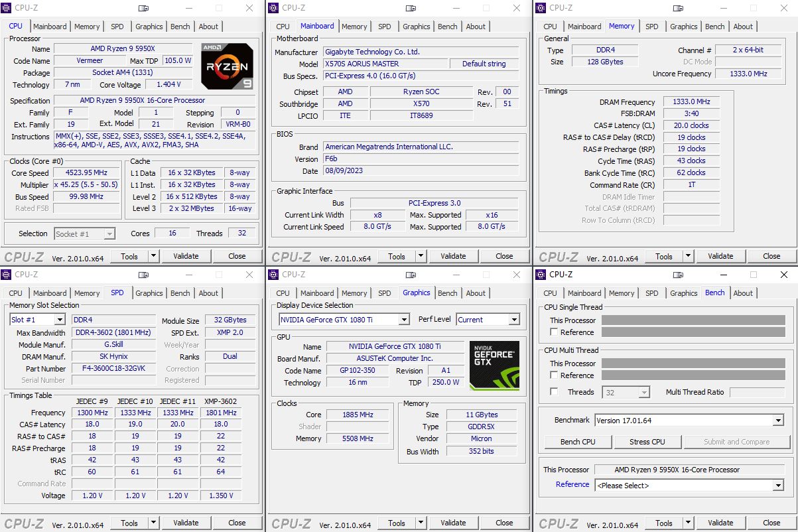The width and height of the screenshot is (798, 532).
Task: Click CPU-Z title icon in SPD tab window
Action: coord(7,275)
